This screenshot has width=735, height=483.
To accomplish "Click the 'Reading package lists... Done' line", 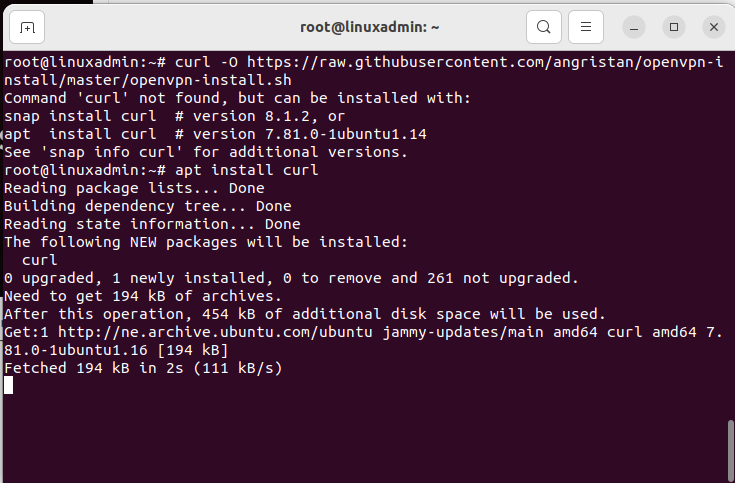I will (x=134, y=188).
